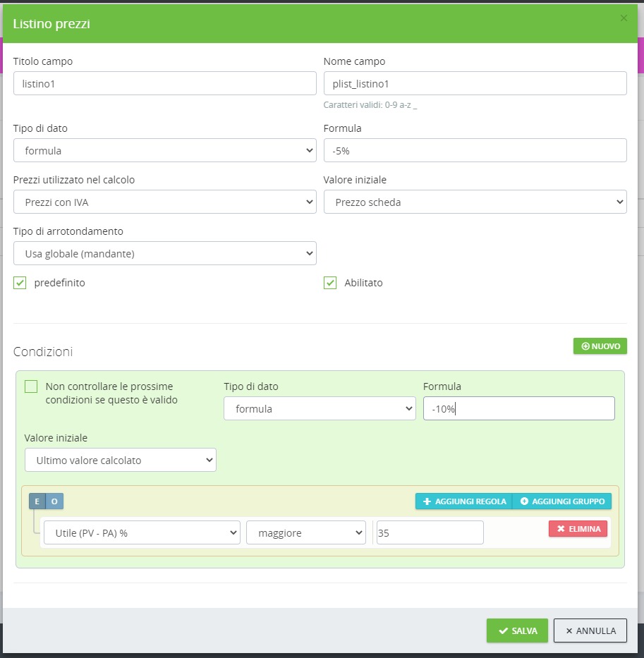Enable Non controllare le prossime condizioni checkbox

(31, 386)
